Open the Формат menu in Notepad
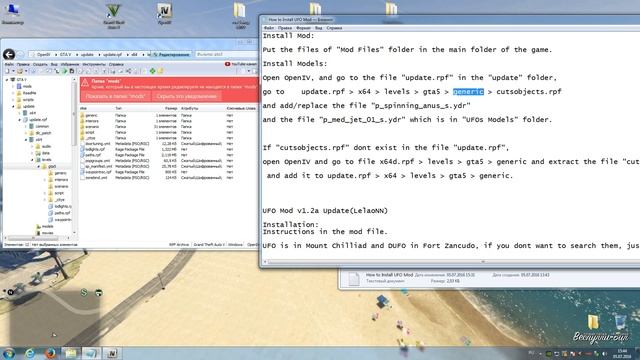 pos(303,28)
